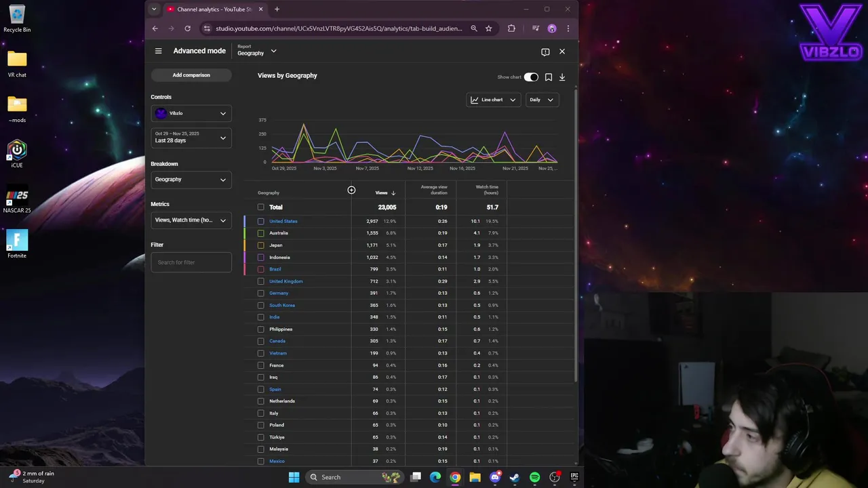The width and height of the screenshot is (868, 488).
Task: Click the zoom magnifier icon in address bar
Action: pyautogui.click(x=474, y=28)
